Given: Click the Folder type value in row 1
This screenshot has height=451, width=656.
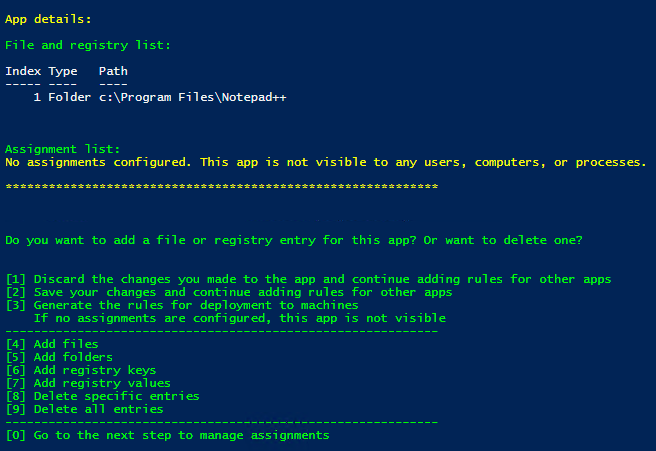Looking at the screenshot, I should pyautogui.click(x=70, y=97).
